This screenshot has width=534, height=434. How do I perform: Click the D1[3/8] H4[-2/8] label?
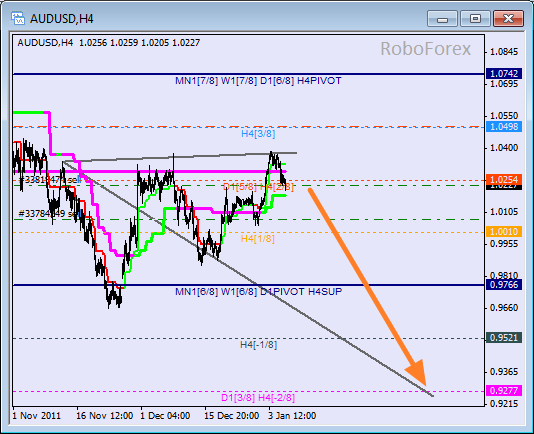pos(258,398)
